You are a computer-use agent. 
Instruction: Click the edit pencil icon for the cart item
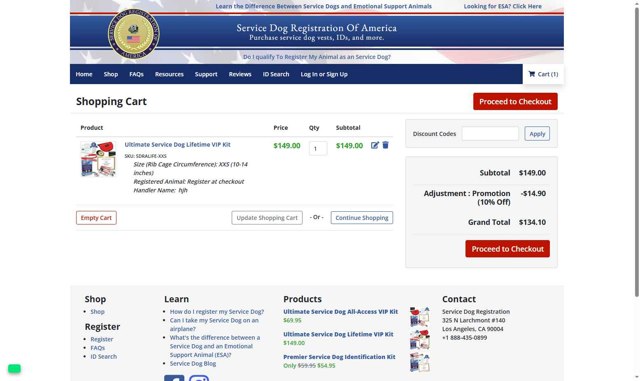point(375,145)
